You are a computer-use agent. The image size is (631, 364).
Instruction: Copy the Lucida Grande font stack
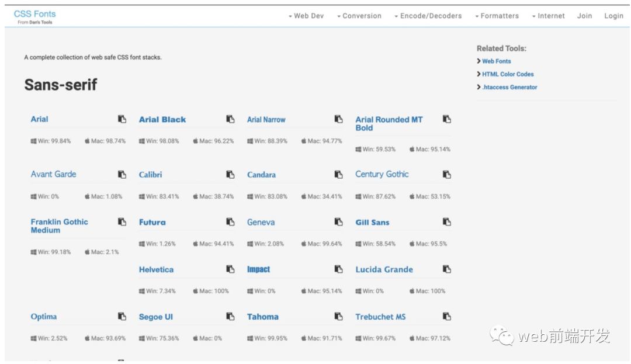(x=446, y=269)
